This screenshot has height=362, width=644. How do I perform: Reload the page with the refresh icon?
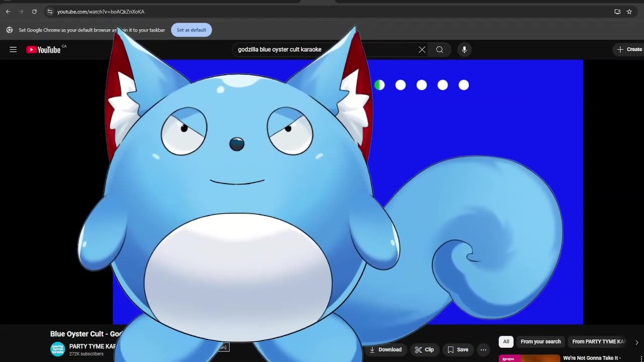click(34, 12)
